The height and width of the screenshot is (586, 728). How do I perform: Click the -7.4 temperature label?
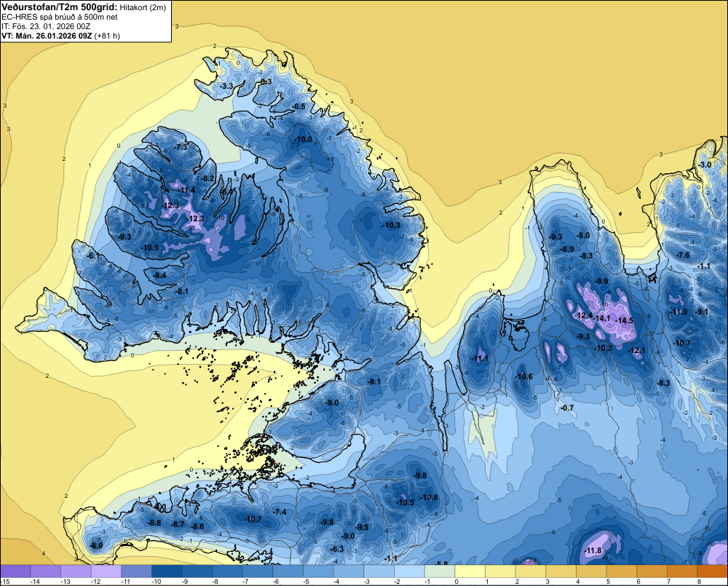tap(280, 512)
